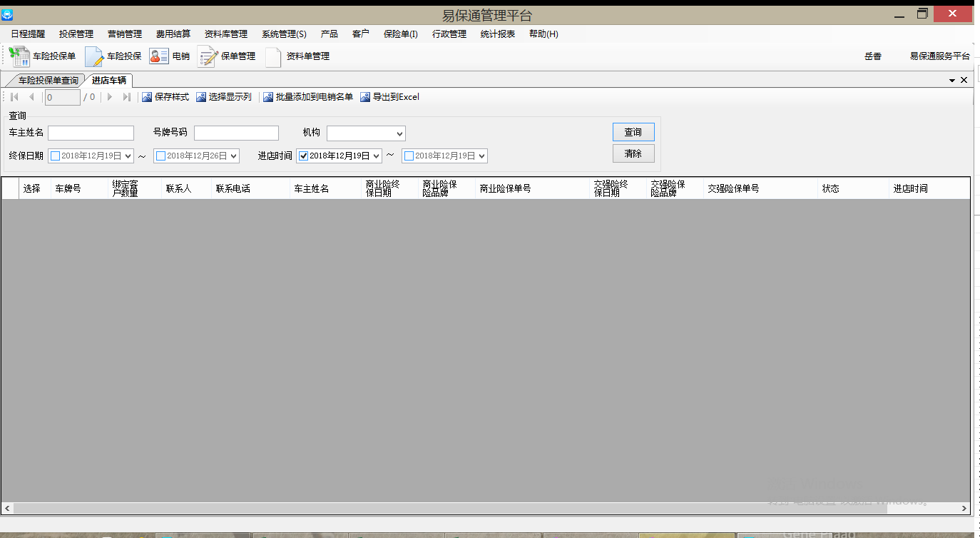Go to the previous record page
Viewport: 980px width, 538px height.
tap(31, 97)
